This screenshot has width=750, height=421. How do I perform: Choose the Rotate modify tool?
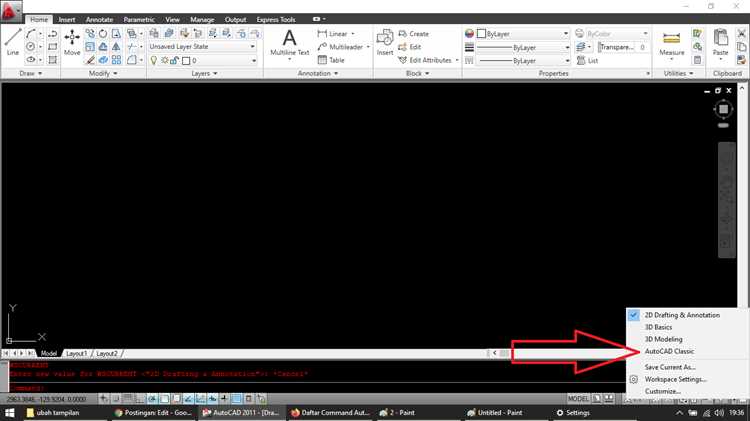(103, 33)
